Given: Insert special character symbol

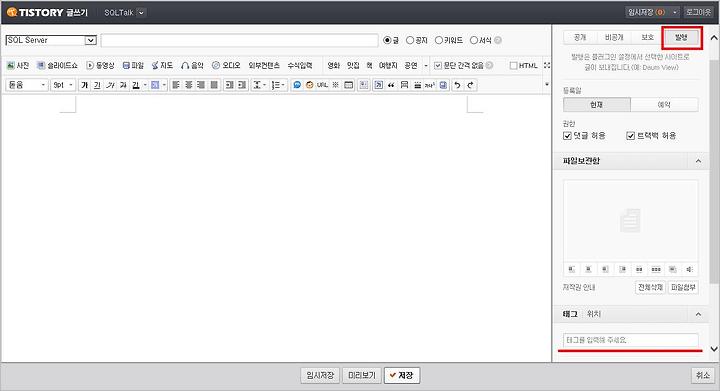Looking at the screenshot, I should [336, 85].
